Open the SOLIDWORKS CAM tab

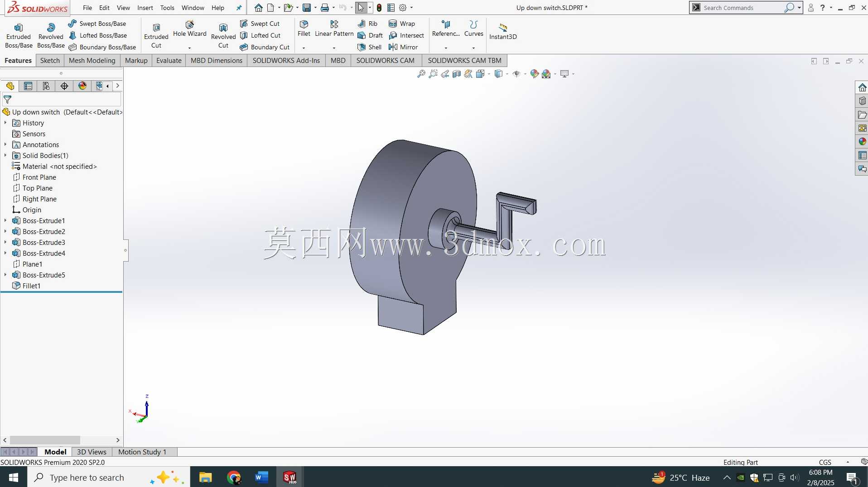click(385, 61)
